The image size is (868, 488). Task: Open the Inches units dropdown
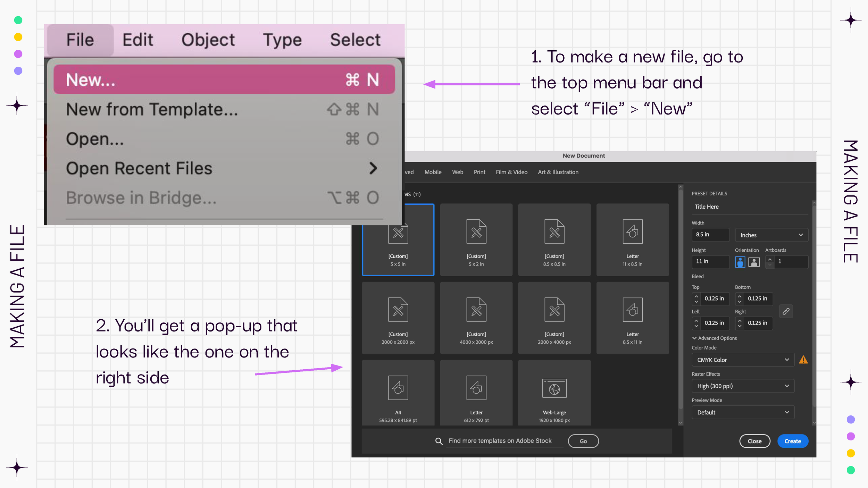click(771, 235)
